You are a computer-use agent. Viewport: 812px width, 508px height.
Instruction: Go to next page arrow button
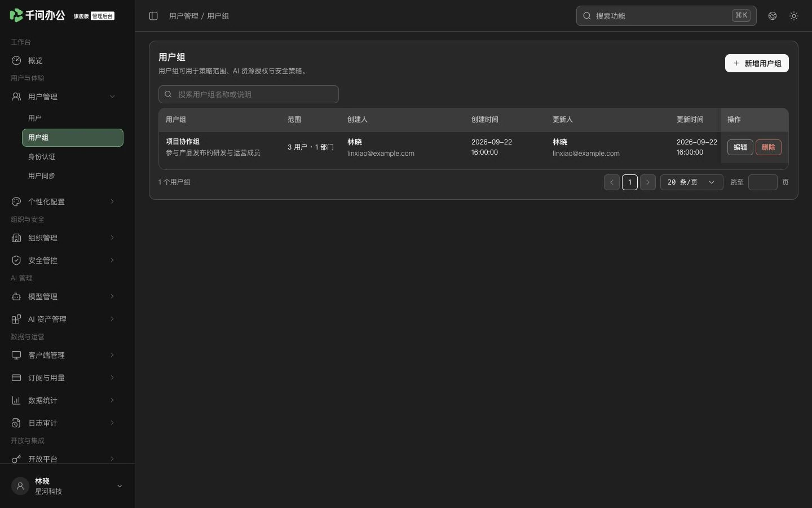[x=648, y=182]
